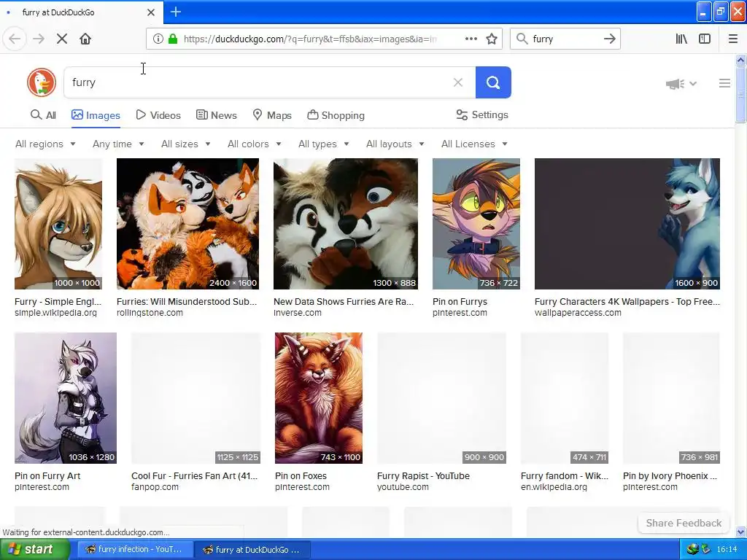Click the green padlock security icon
This screenshot has height=560, width=747.
point(173,39)
